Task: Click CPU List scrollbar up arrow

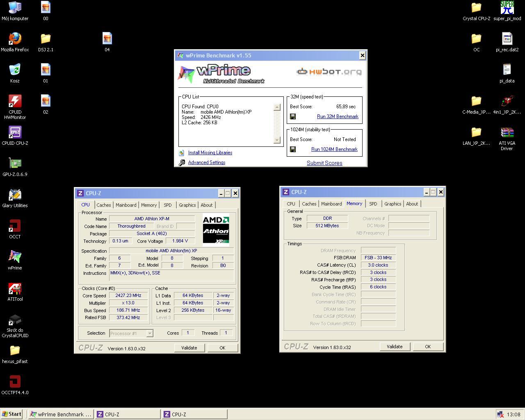Action: pyautogui.click(x=277, y=107)
